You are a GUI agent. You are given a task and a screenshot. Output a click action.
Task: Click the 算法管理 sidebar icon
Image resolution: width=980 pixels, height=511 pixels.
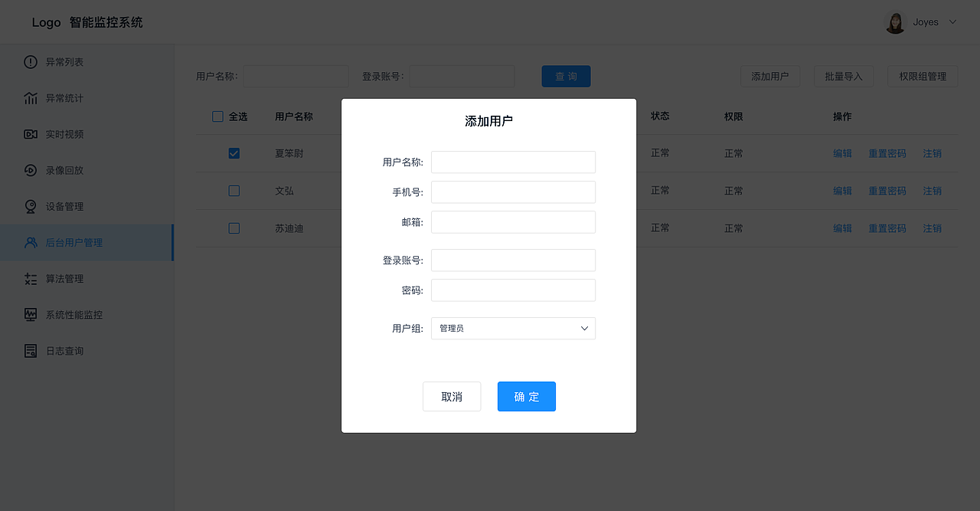(29, 278)
